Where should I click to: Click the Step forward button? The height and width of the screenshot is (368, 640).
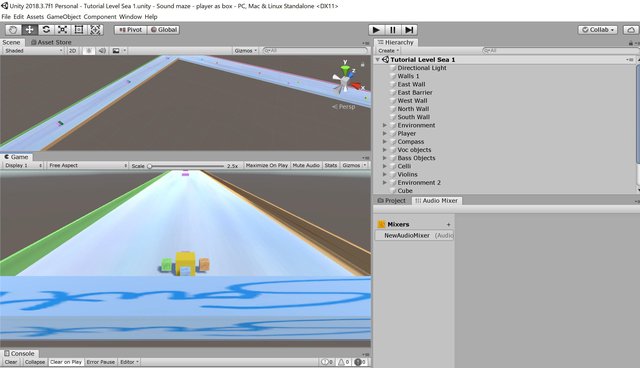tap(409, 30)
